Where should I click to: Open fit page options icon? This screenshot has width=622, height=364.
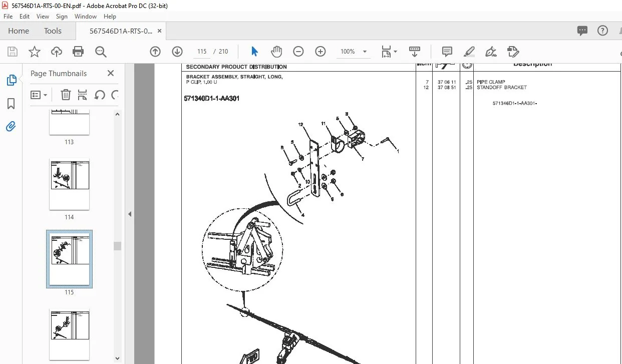point(389,52)
